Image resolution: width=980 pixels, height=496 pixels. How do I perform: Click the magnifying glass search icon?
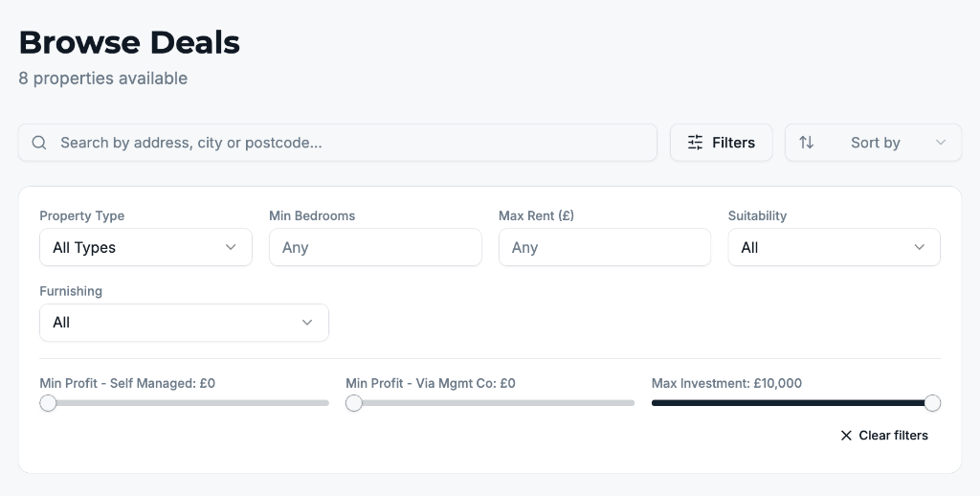[38, 143]
